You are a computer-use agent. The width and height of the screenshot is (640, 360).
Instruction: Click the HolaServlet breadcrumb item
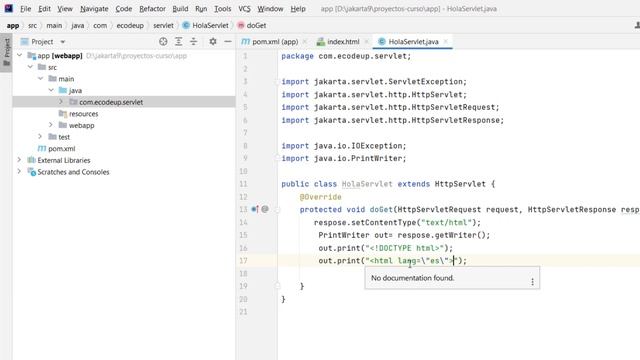[210, 25]
